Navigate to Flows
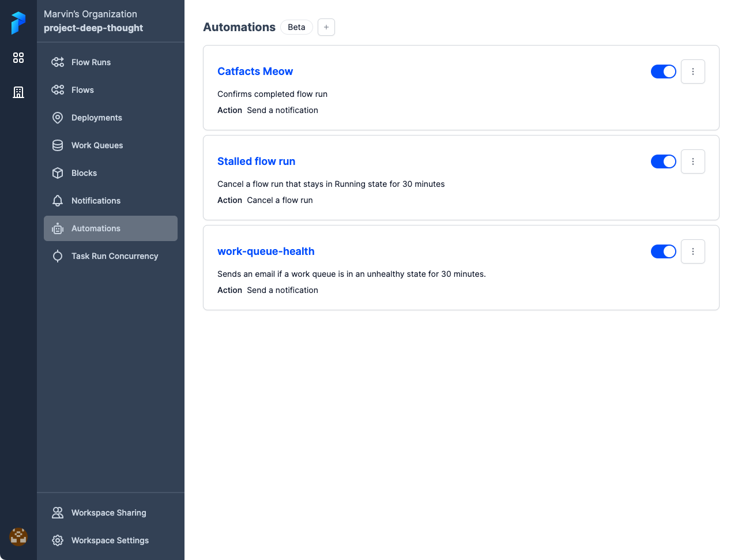The width and height of the screenshot is (738, 560). coord(111,90)
